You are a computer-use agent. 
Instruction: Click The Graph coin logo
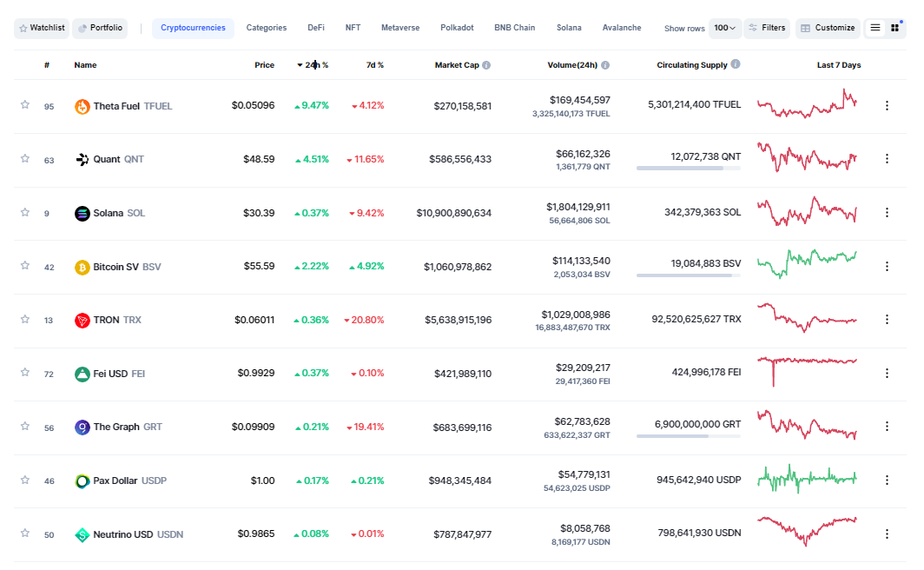(x=82, y=427)
